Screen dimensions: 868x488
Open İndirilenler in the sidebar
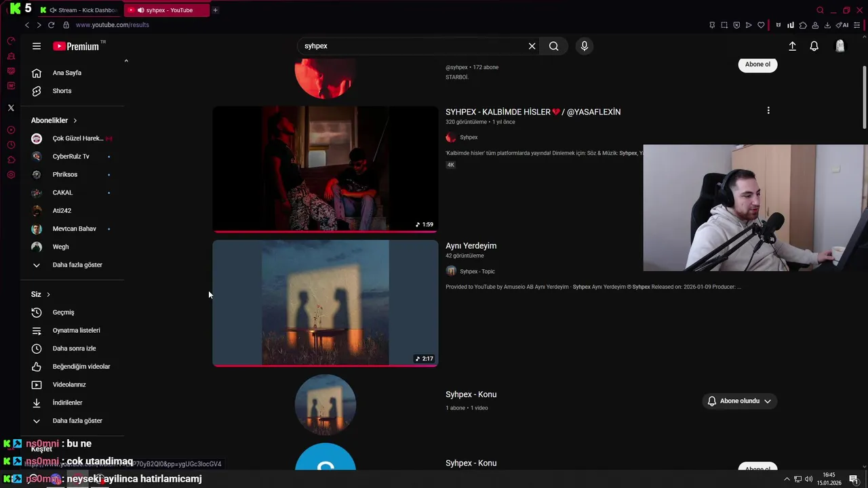(72, 403)
